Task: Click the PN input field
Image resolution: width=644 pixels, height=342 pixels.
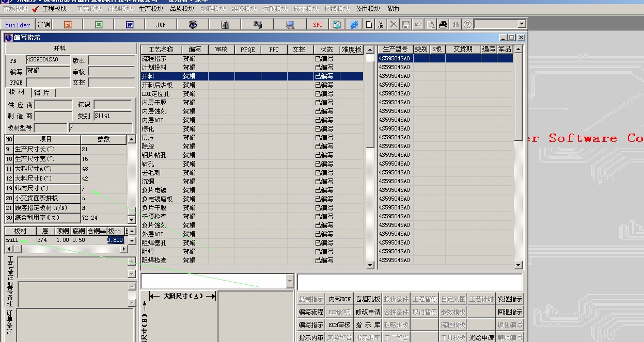Action: (48, 60)
